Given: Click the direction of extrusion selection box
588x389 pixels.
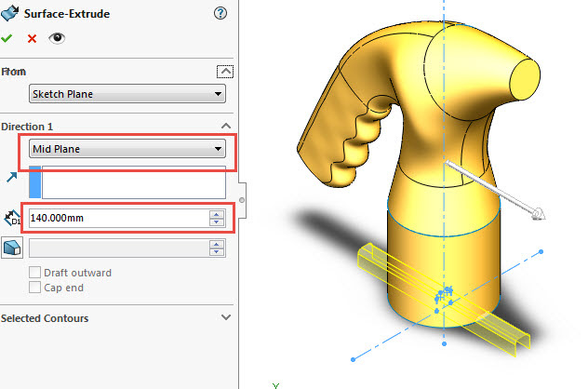Looking at the screenshot, I should pyautogui.click(x=134, y=182).
